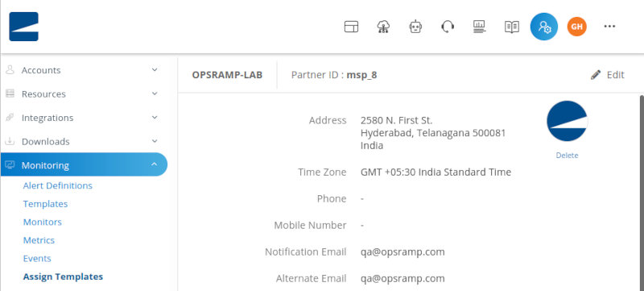Viewport: 644px width, 291px height.
Task: Click the OpsRamp logo in the header
Action: point(24,27)
